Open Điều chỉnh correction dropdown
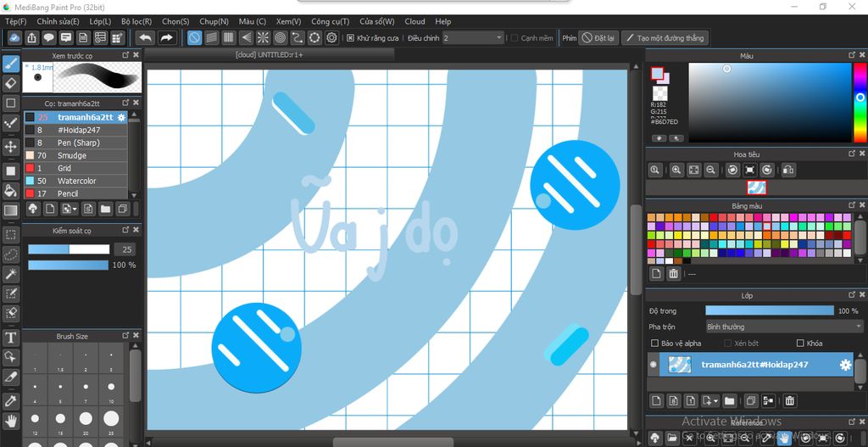Image resolution: width=868 pixels, height=447 pixels. point(473,37)
